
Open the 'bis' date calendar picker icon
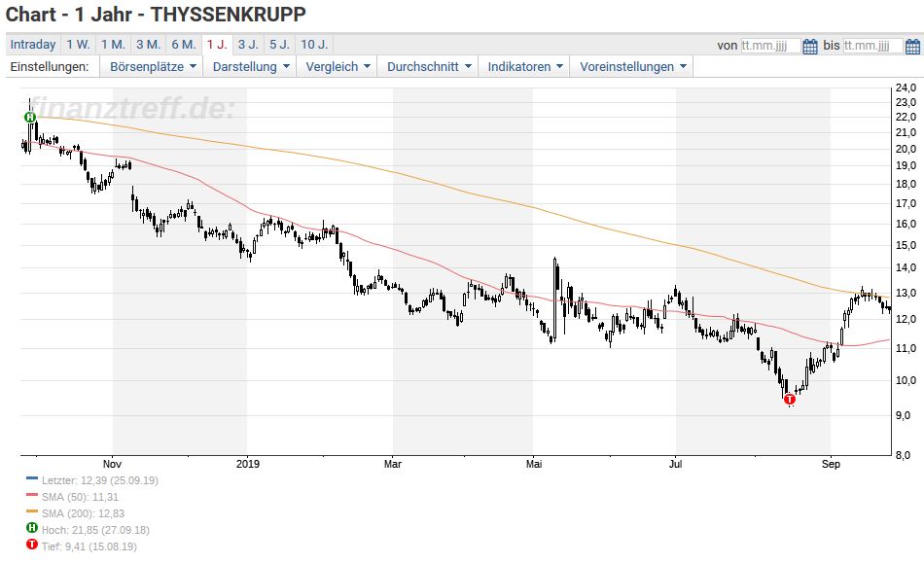[912, 46]
